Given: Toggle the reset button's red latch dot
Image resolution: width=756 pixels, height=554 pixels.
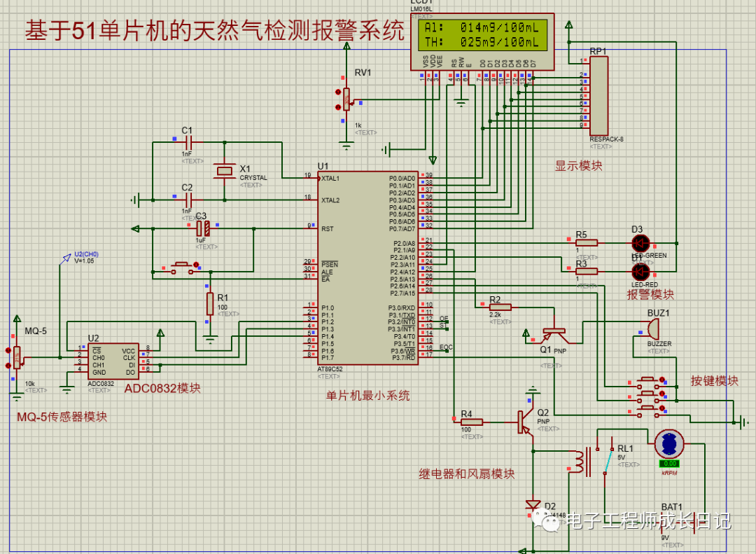Looking at the screenshot, I should point(196,265).
